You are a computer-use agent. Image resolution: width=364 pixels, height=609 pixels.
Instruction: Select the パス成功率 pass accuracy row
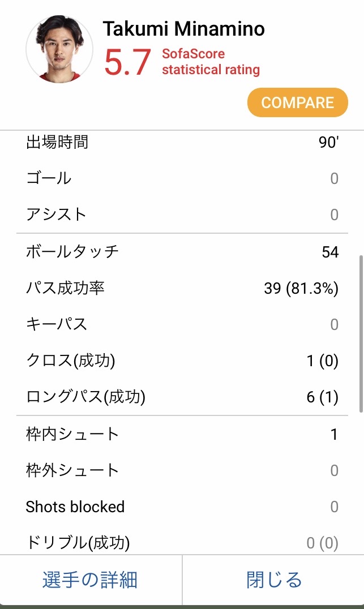[182, 288]
